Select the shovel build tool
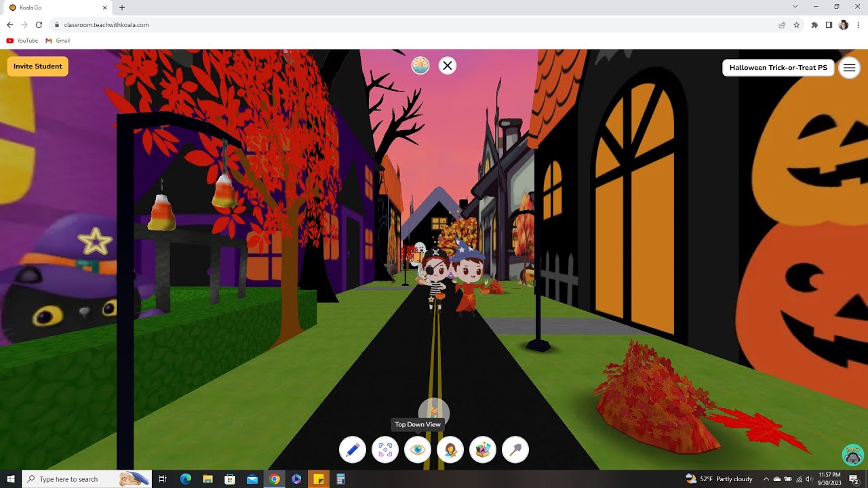 tap(515, 449)
